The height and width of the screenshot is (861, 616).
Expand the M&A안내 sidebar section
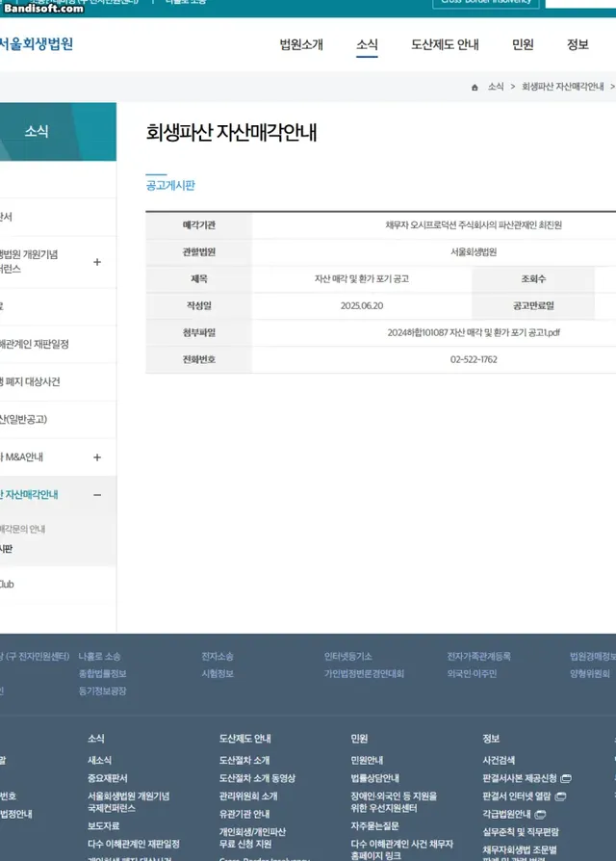pos(97,457)
